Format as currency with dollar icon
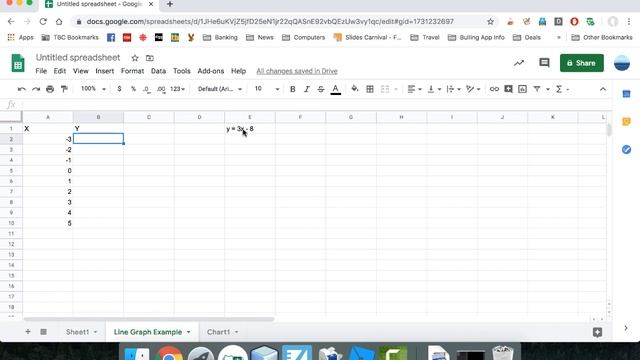The image size is (640, 360). [119, 89]
